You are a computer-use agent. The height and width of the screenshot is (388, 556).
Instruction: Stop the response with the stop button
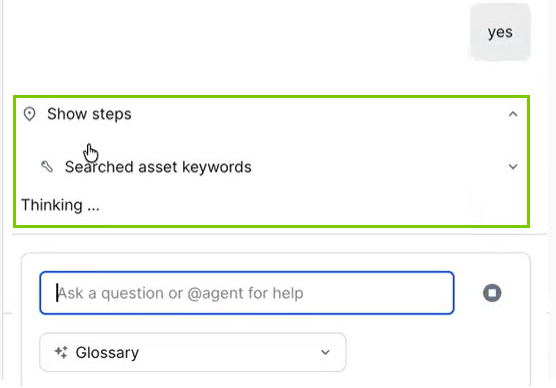coord(492,293)
